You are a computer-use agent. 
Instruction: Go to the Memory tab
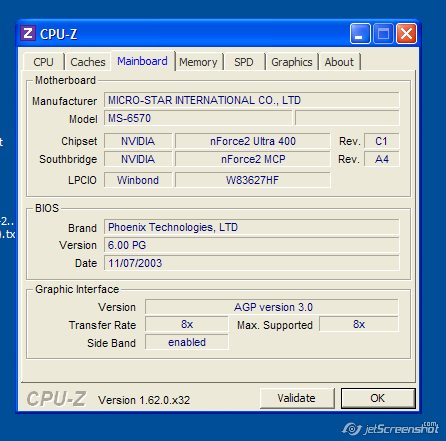coord(198,62)
